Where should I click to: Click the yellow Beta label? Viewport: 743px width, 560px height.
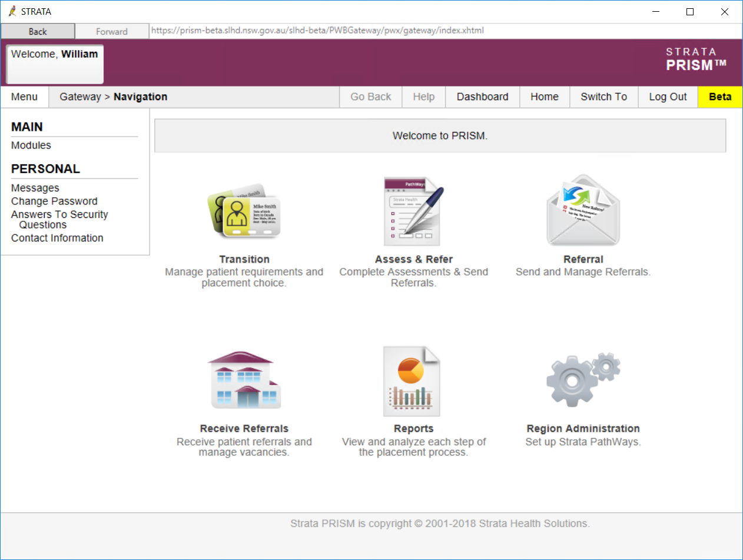pyautogui.click(x=720, y=97)
